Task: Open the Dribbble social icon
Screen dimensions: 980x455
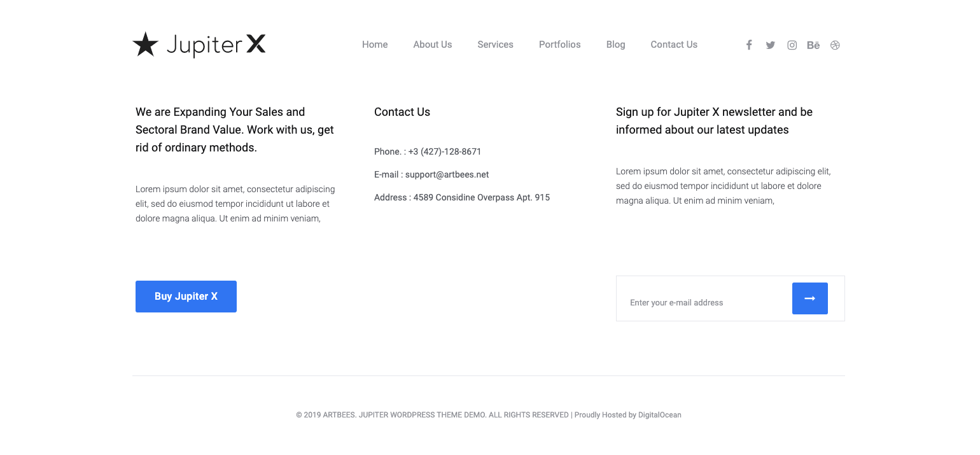Action: tap(836, 45)
